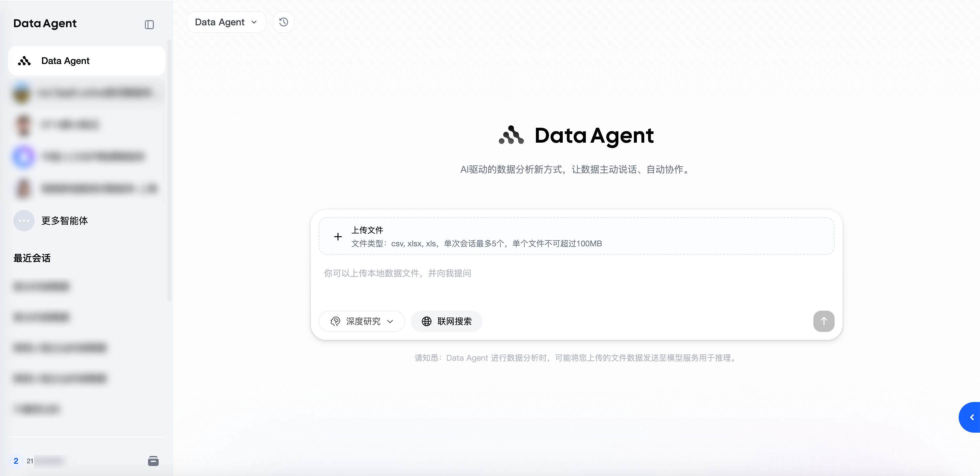The image size is (980, 476).
Task: Click the More agents ellipsis icon
Action: click(x=24, y=221)
